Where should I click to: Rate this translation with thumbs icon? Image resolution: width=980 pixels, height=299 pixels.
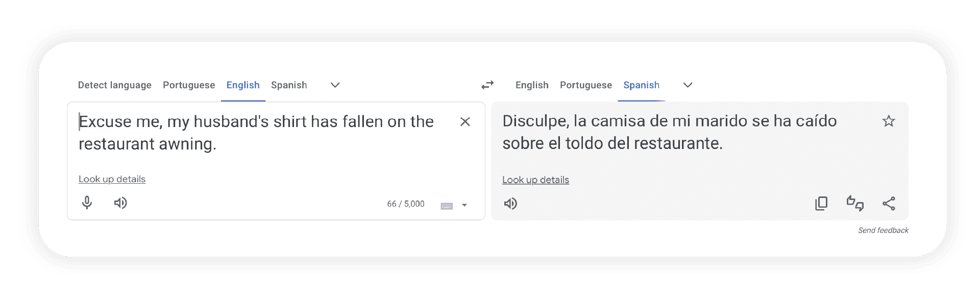click(855, 204)
